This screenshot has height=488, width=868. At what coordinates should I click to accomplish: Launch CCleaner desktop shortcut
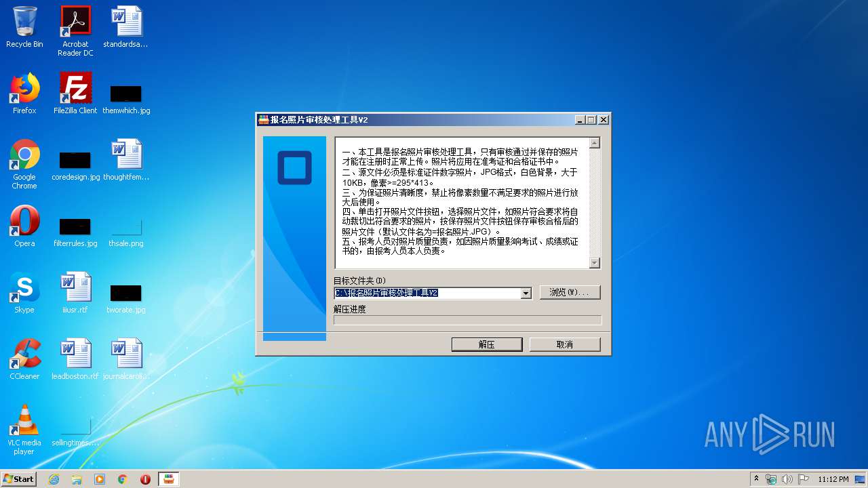pyautogui.click(x=24, y=359)
